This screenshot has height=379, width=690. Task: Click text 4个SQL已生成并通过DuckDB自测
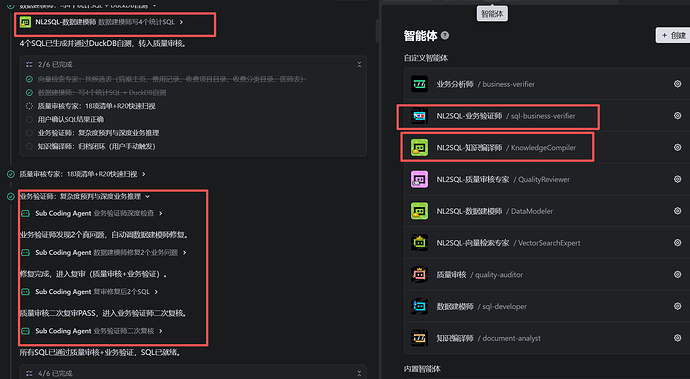coord(77,44)
